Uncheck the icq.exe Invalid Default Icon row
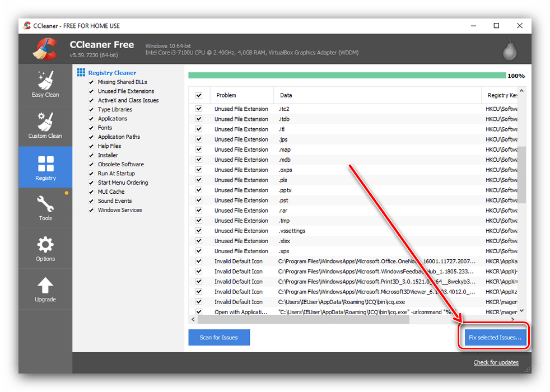Viewport: 550px width, 392px height. pos(199,302)
